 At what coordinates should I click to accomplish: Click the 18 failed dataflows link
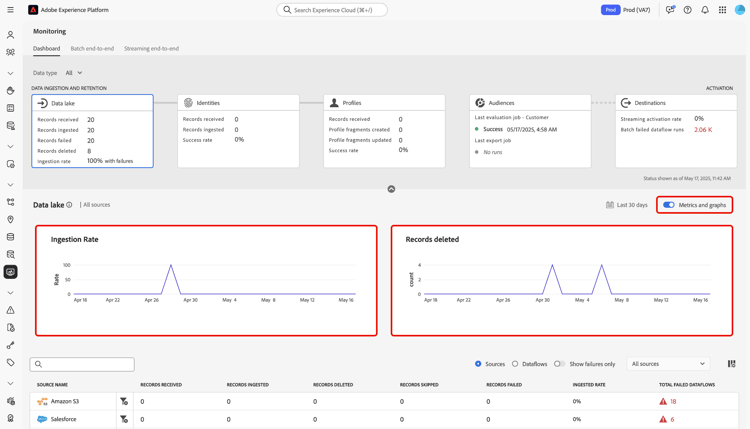pos(673,401)
